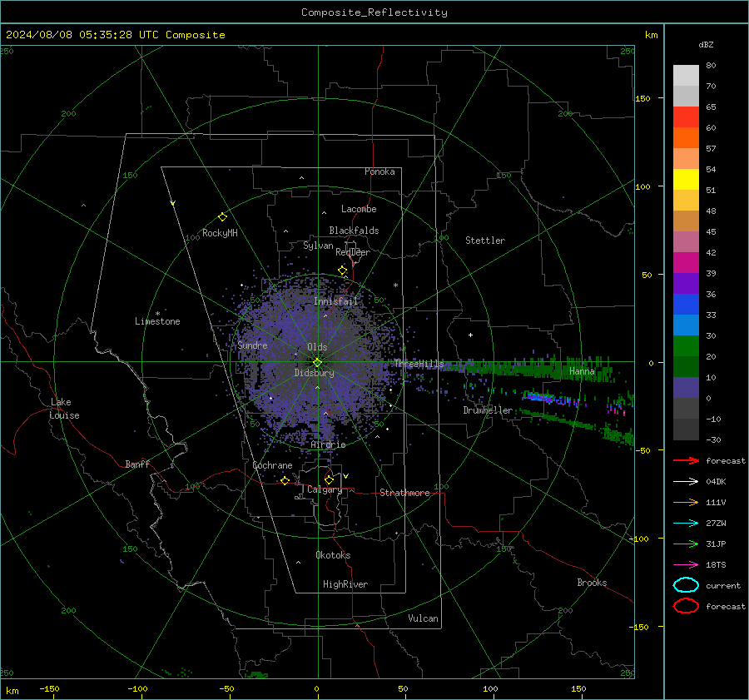Click the Hanna label

582,371
